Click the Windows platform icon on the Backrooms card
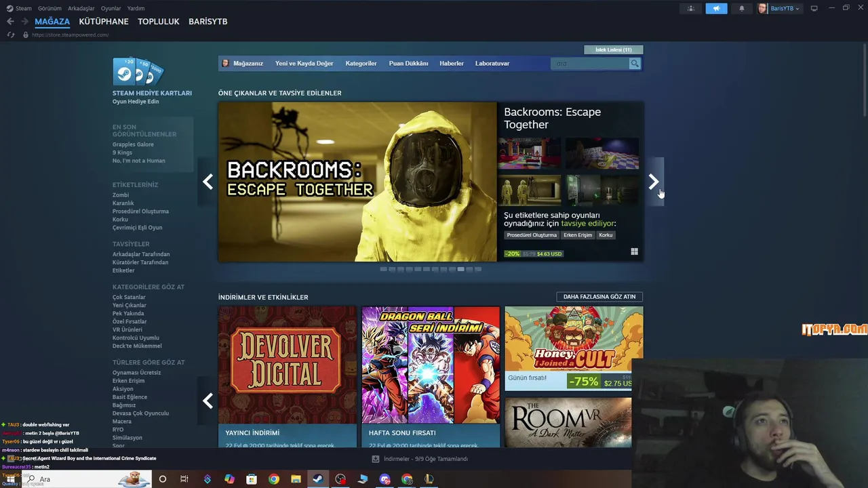868x488 pixels. (x=634, y=251)
